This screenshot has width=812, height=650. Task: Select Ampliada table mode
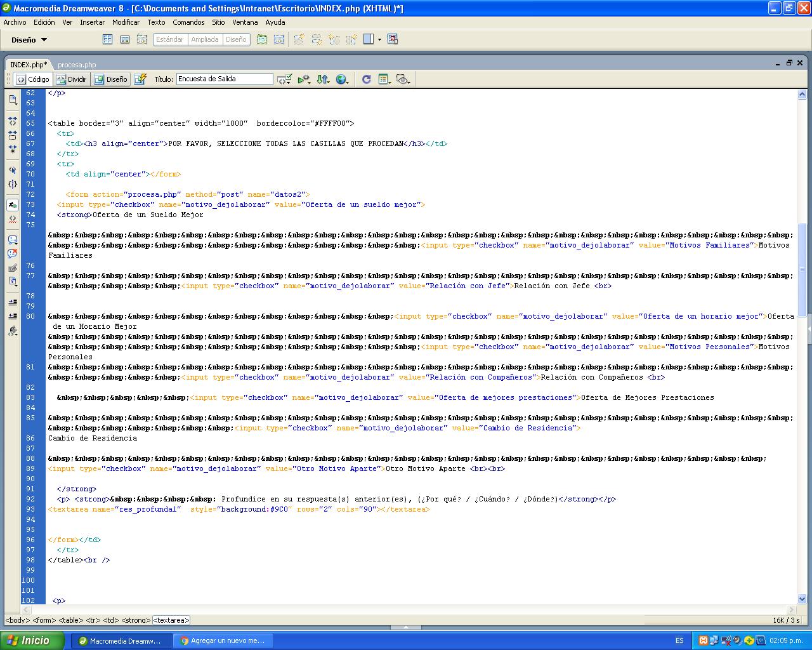click(x=204, y=39)
